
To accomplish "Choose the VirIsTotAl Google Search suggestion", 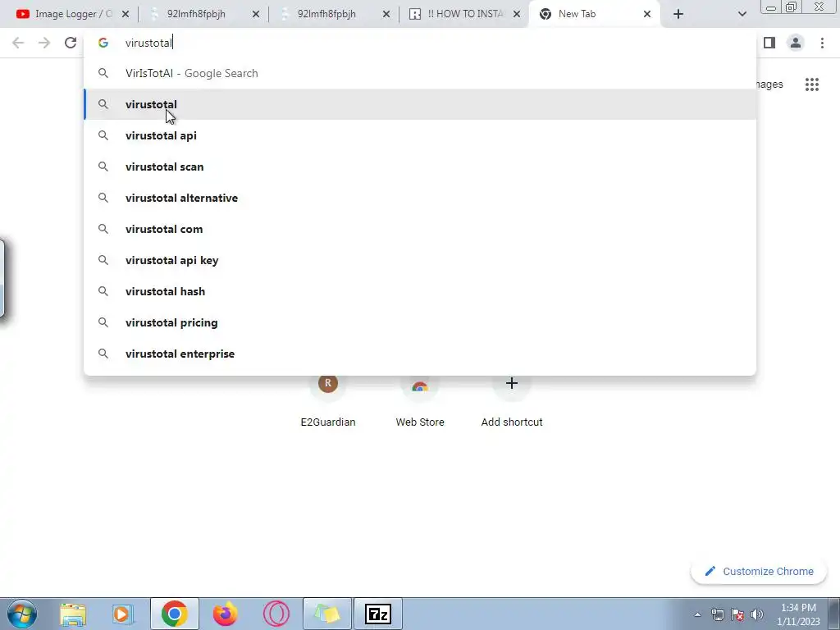I will [420, 73].
